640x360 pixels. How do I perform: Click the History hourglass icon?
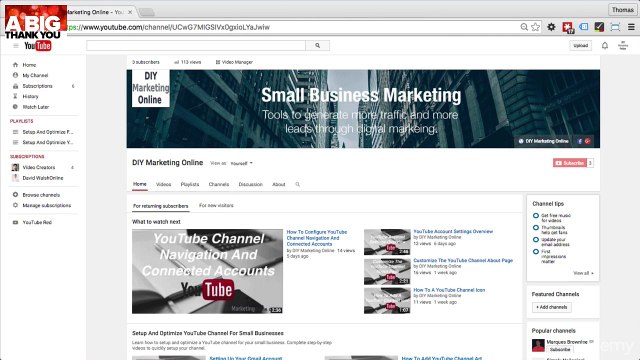(16, 96)
